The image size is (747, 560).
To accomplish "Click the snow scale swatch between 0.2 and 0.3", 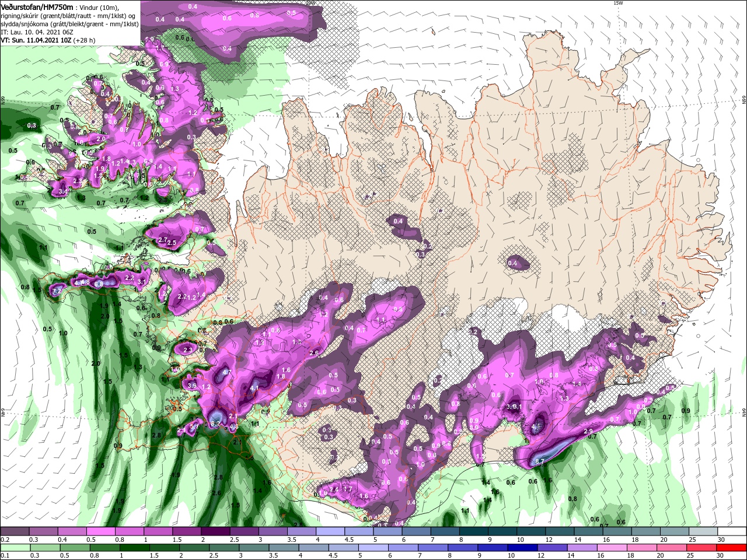I will [14, 531].
